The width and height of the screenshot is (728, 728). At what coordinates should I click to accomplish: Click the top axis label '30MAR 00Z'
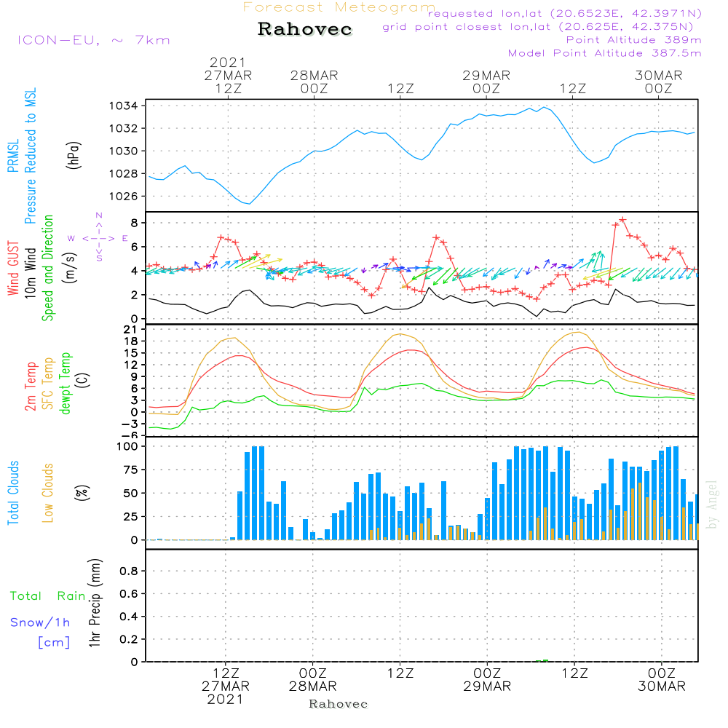coord(658,82)
